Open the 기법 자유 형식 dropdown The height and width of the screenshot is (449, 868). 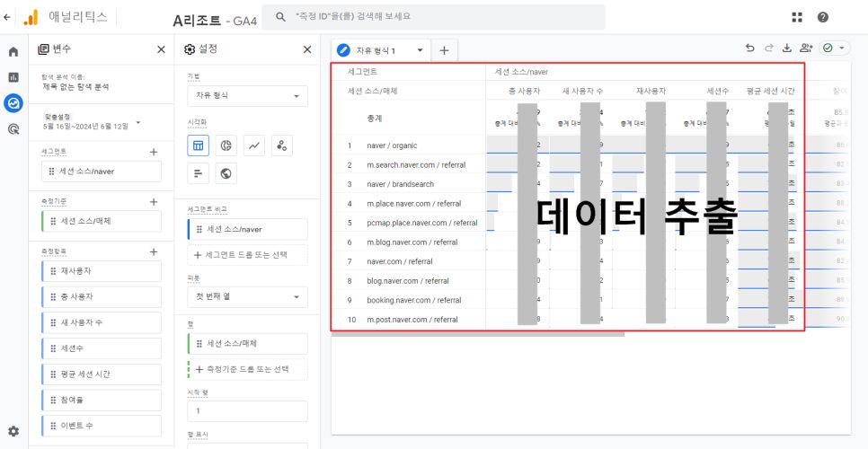(x=247, y=96)
